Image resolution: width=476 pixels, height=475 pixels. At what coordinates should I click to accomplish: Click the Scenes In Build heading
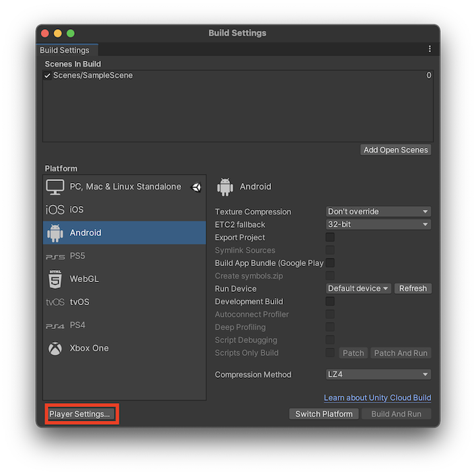click(x=73, y=64)
